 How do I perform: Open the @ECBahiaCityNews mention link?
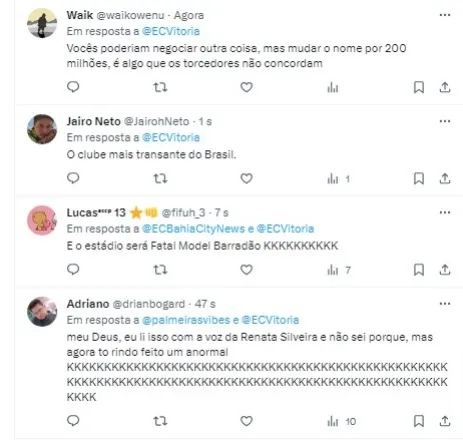pyautogui.click(x=193, y=229)
